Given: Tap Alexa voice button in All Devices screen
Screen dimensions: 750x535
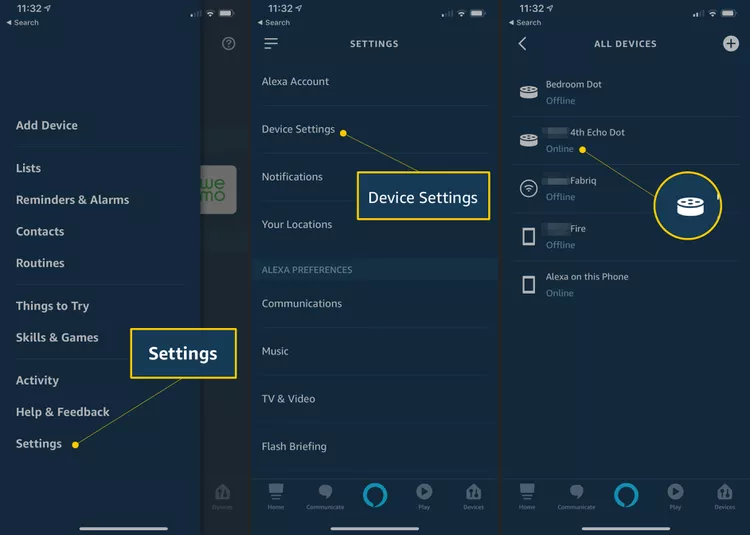Looking at the screenshot, I should point(626,495).
